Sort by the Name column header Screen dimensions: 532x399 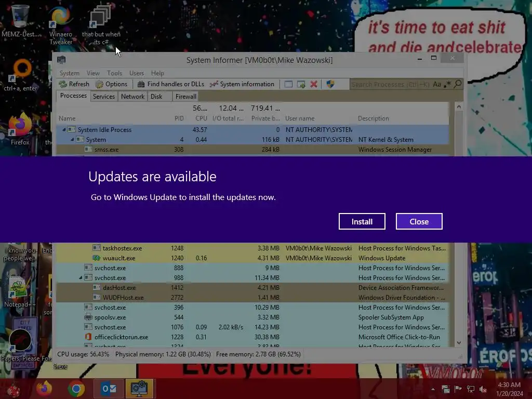(67, 118)
